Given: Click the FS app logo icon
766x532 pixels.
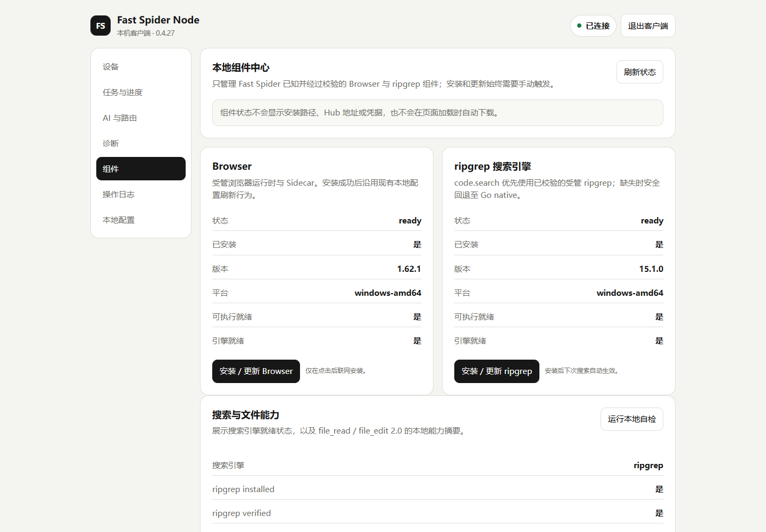Looking at the screenshot, I should click(x=101, y=26).
